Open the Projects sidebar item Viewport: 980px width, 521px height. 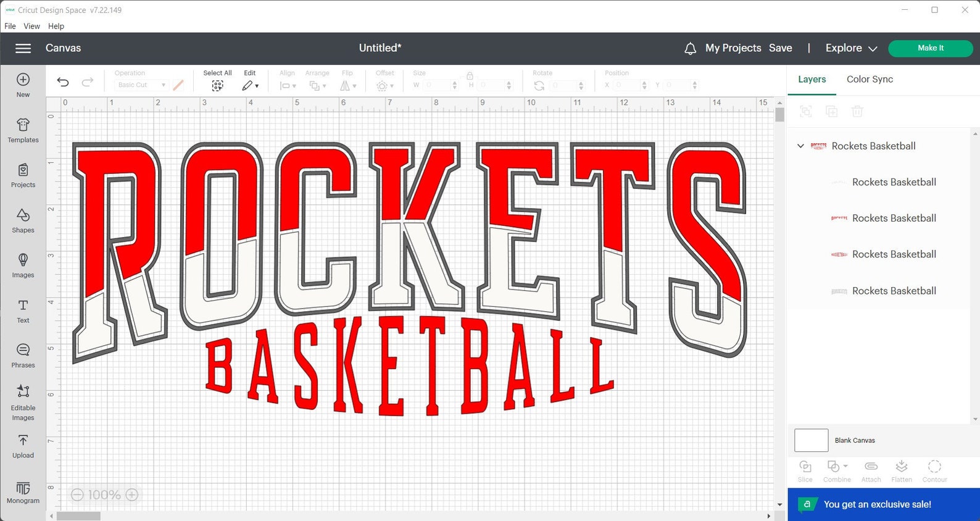point(23,175)
